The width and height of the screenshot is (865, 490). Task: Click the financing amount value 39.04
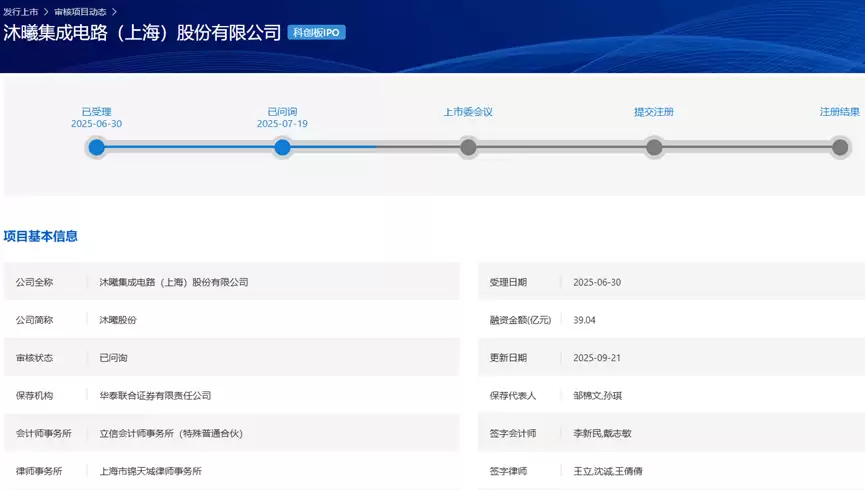(x=584, y=320)
